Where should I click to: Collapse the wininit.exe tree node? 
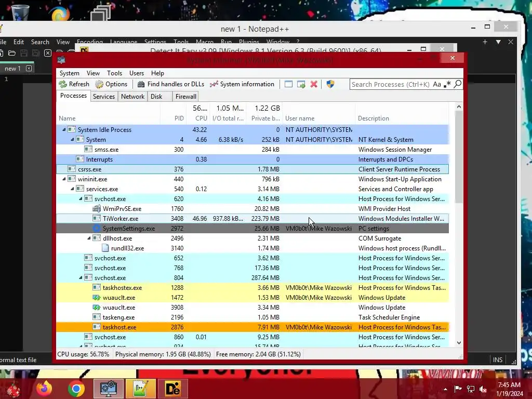(x=64, y=179)
